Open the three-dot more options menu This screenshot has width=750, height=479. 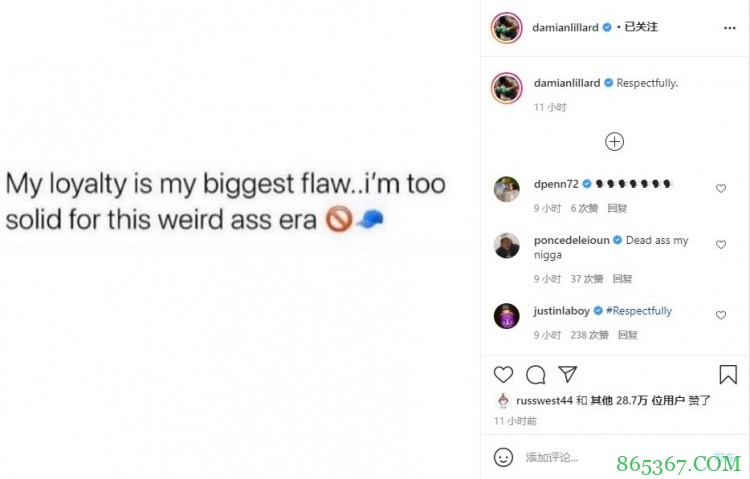[729, 28]
